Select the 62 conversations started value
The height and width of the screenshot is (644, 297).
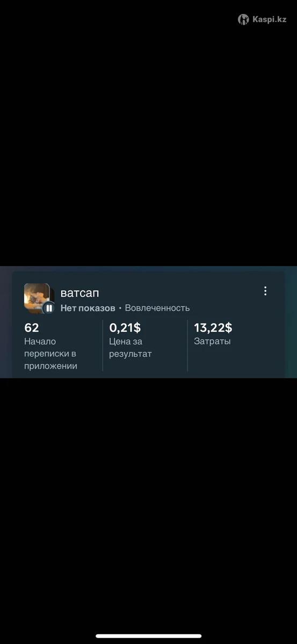point(32,328)
